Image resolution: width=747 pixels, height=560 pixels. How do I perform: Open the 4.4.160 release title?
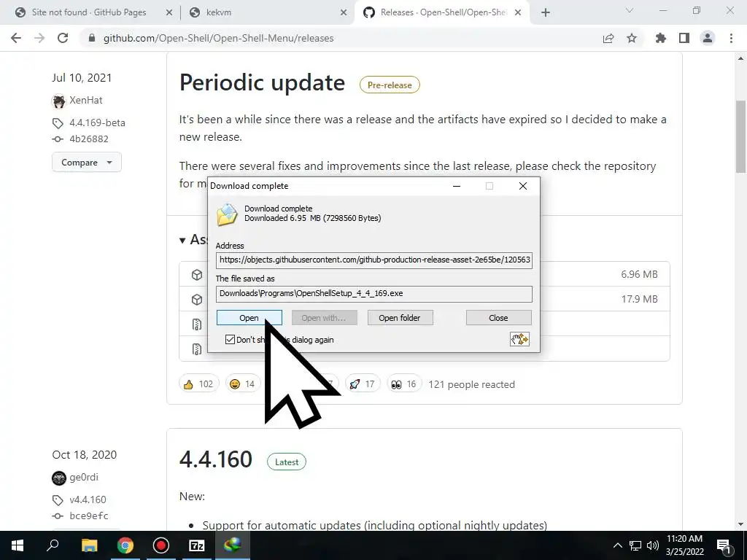(216, 459)
